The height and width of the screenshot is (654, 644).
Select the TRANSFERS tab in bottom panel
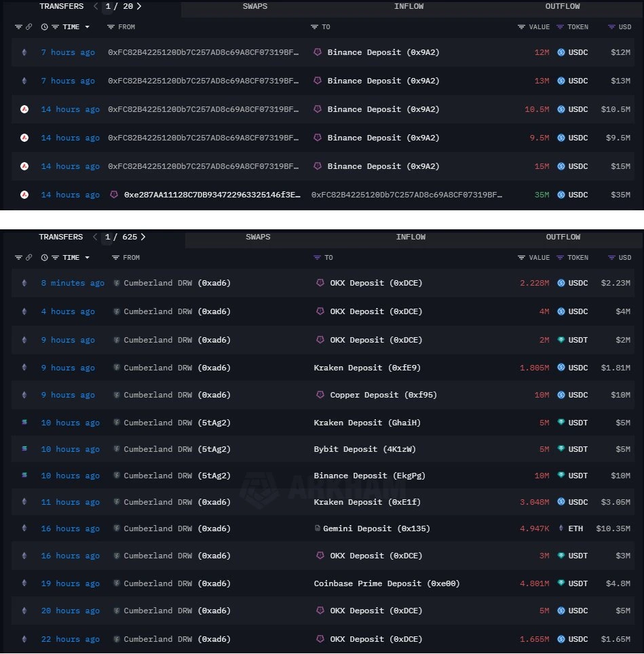[61, 237]
